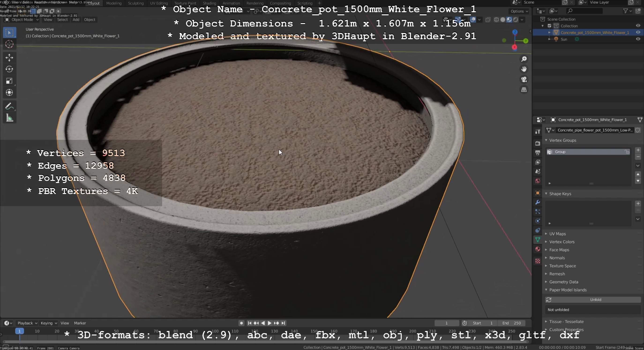644x350 pixels.
Task: Expand the Normals panel
Action: pos(546,258)
